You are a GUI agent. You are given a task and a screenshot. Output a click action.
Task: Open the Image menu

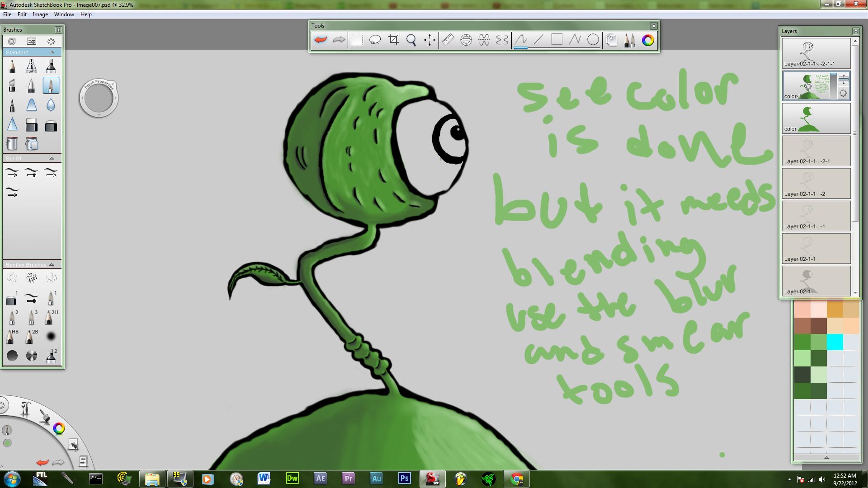[x=40, y=14]
